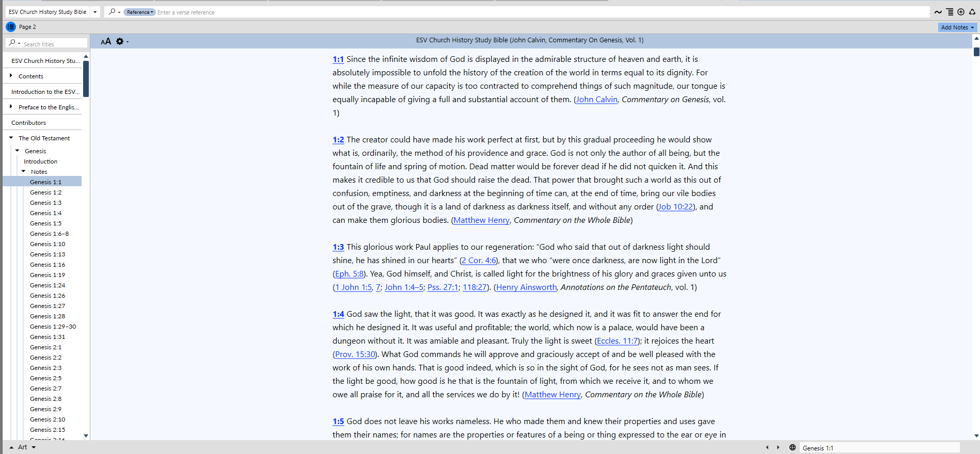Screen dimensions: 980x454
Task: Click the verse reference input field
Action: click(x=542, y=12)
